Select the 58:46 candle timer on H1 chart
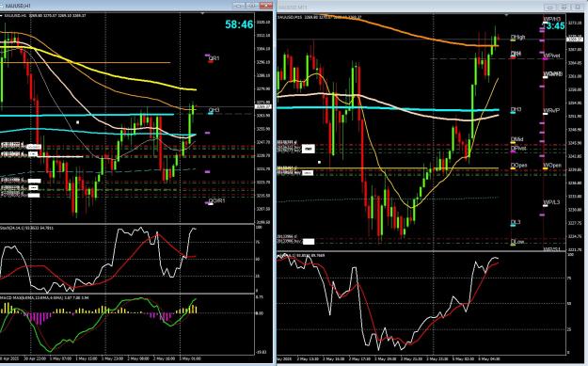 [239, 24]
